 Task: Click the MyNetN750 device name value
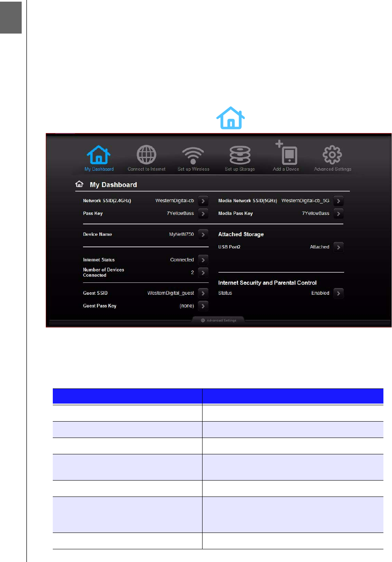click(182, 234)
